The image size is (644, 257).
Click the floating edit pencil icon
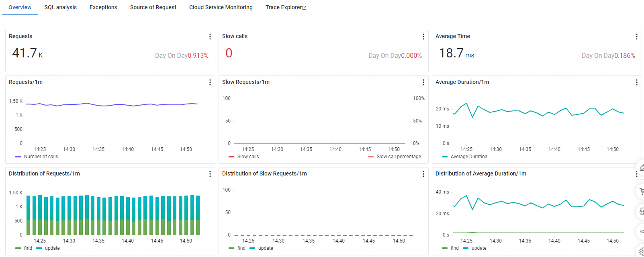click(642, 168)
